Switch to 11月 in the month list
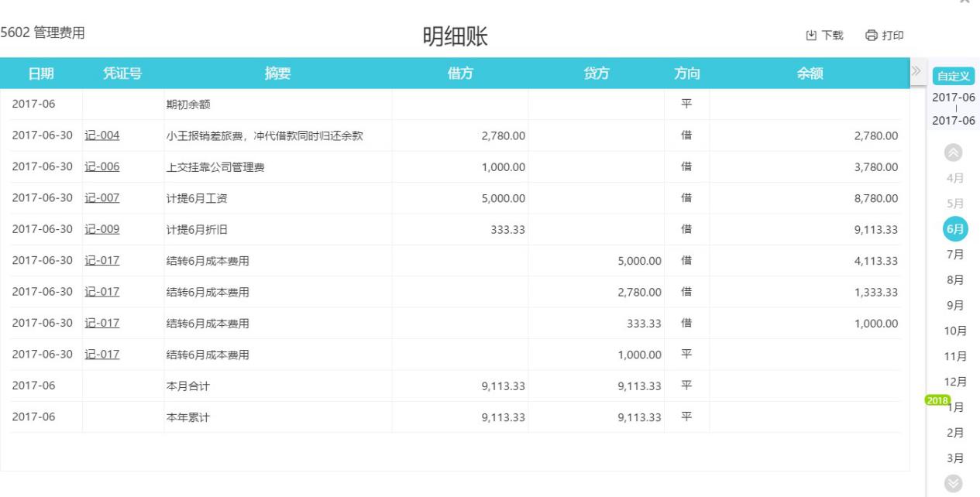Screen dimensions: 980x497 pyautogui.click(x=955, y=357)
